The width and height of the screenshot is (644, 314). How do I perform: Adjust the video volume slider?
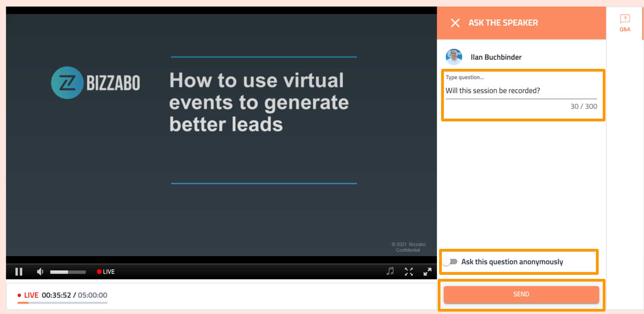coord(68,272)
